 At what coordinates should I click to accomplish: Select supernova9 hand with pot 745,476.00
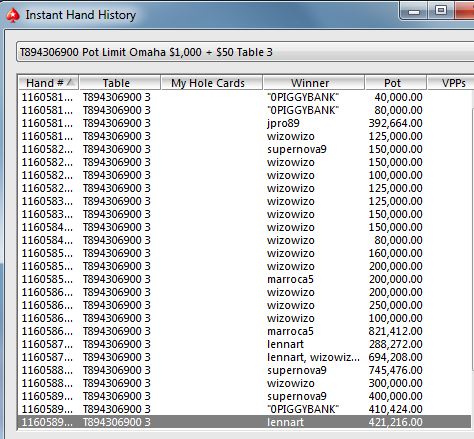pos(245,370)
